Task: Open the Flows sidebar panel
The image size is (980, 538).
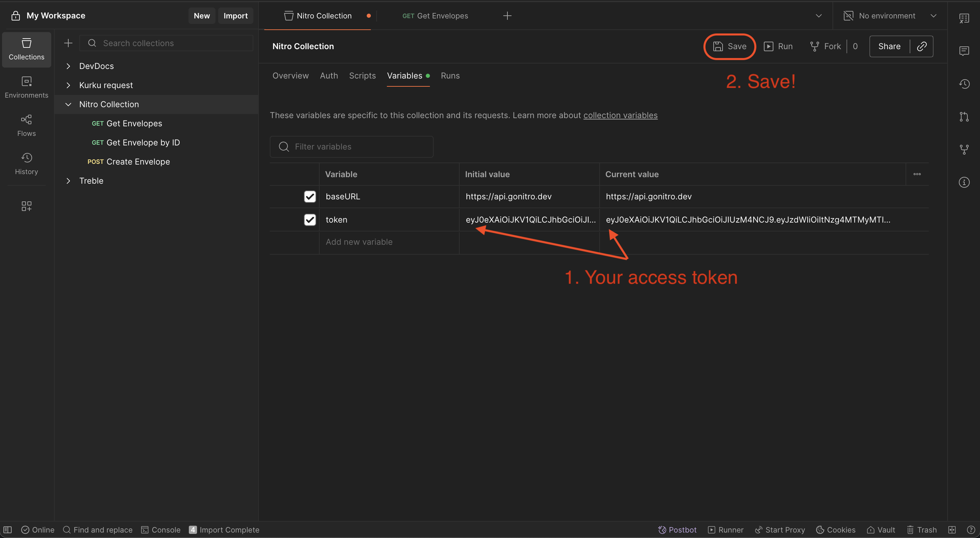Action: point(26,126)
